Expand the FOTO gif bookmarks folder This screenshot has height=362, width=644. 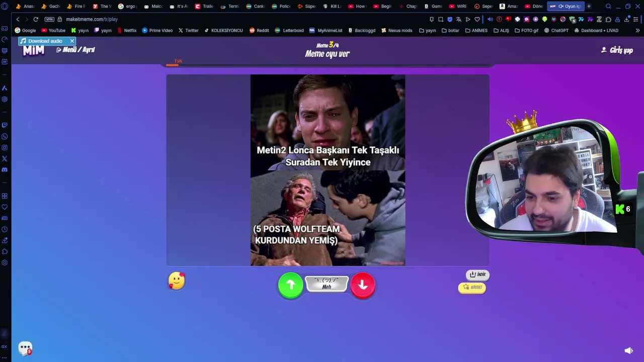tap(526, 31)
